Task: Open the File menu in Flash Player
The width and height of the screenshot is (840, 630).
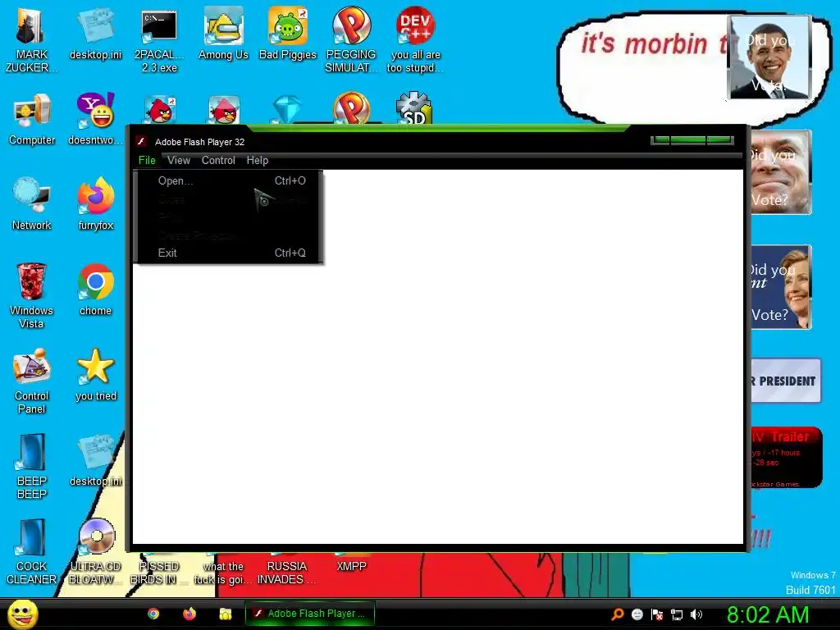Action: 147,160
